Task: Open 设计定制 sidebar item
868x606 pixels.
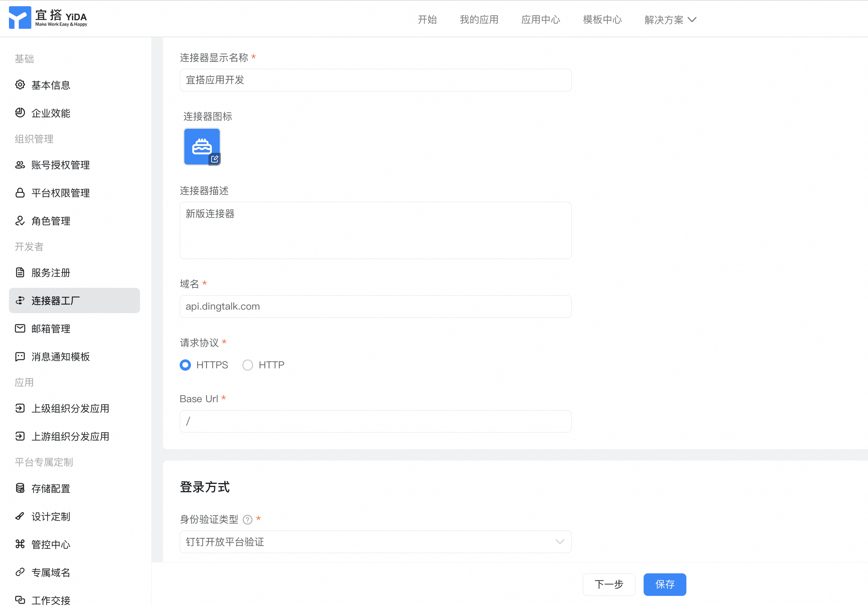Action: tap(74, 517)
